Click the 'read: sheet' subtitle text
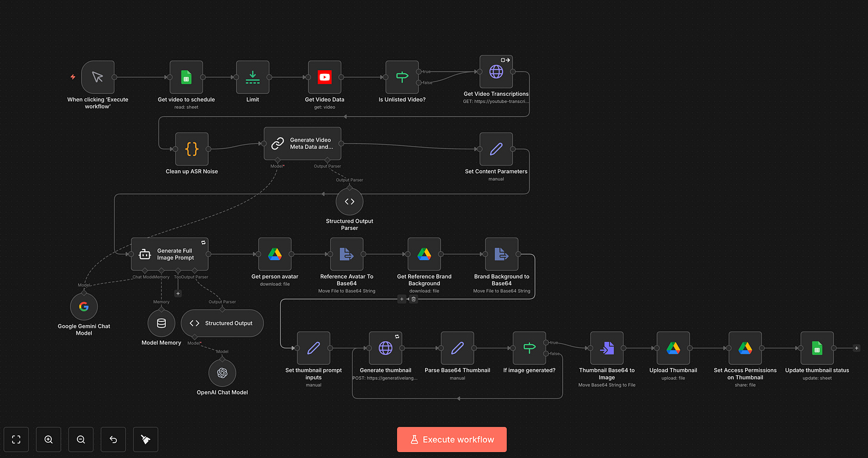 pos(186,107)
